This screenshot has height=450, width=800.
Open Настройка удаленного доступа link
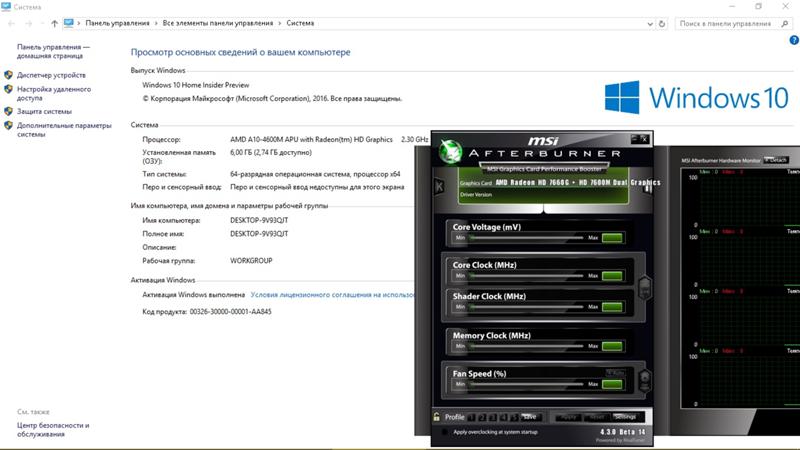tap(54, 93)
